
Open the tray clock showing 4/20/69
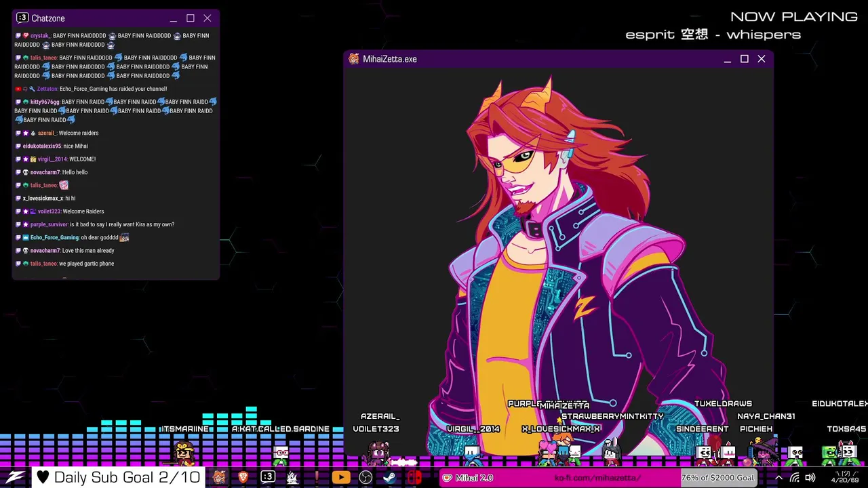[x=845, y=477]
